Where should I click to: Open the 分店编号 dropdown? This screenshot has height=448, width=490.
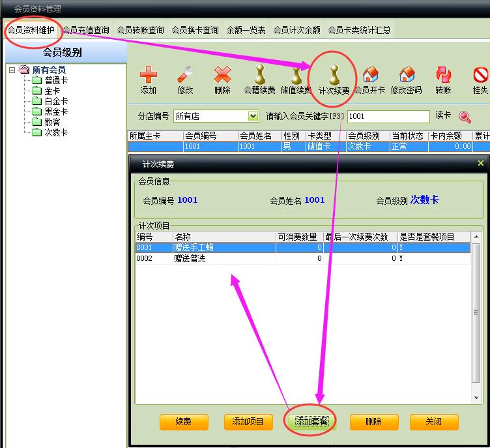[253, 116]
